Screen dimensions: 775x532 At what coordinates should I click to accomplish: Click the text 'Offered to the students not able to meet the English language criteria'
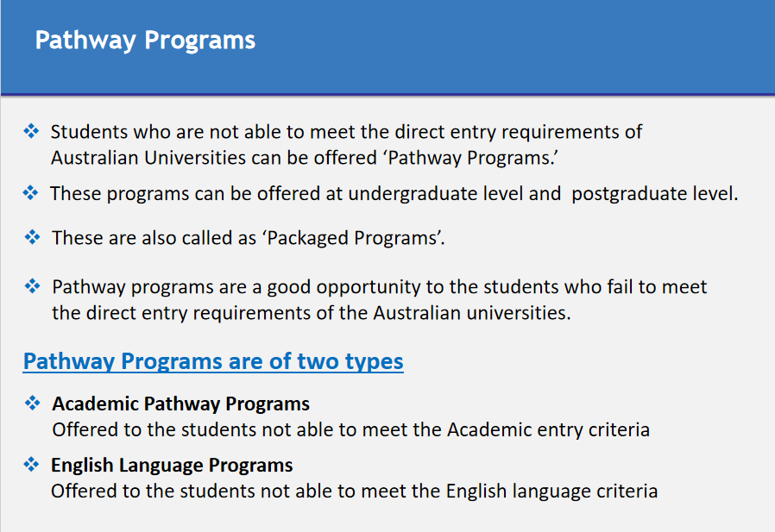point(355,491)
